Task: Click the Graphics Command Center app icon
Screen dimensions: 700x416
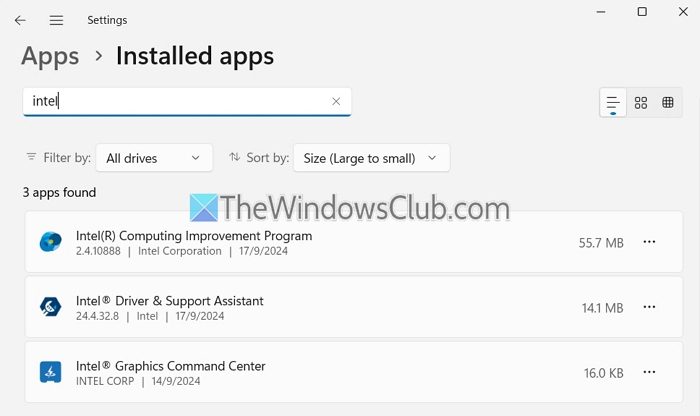Action: [x=50, y=372]
